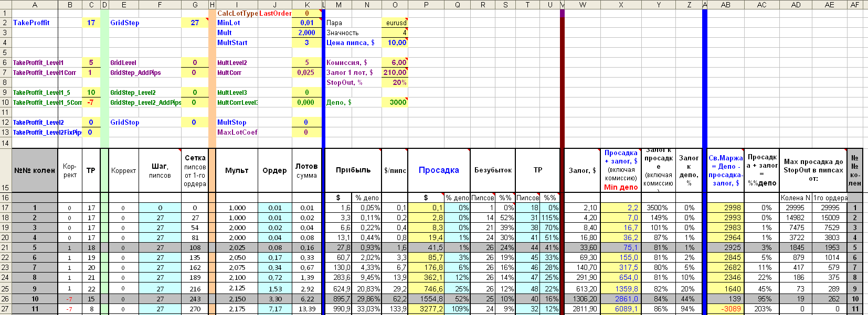
Task: Select the Св.Маржа table header
Action: point(726,170)
